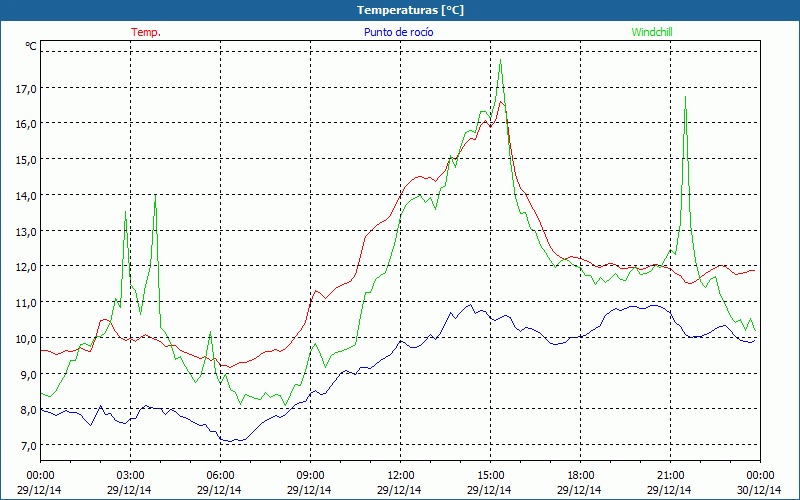
Task: Click the green Windchill peak near 15:00
Action: 501,60
